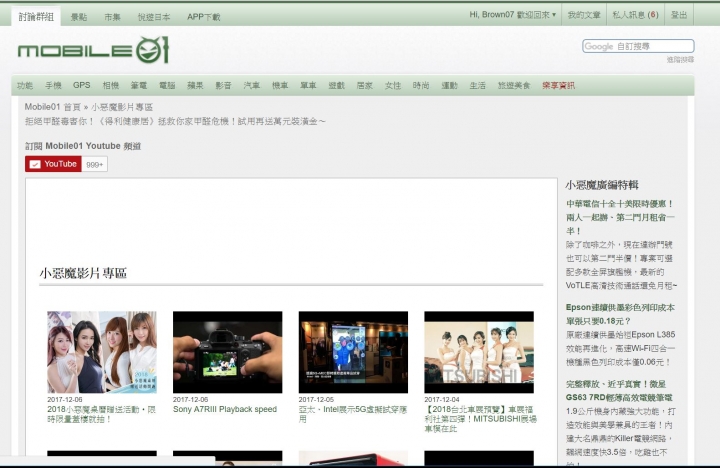Click the 登出 logout link
Image resolution: width=720 pixels, height=468 pixels.
pyautogui.click(x=679, y=15)
